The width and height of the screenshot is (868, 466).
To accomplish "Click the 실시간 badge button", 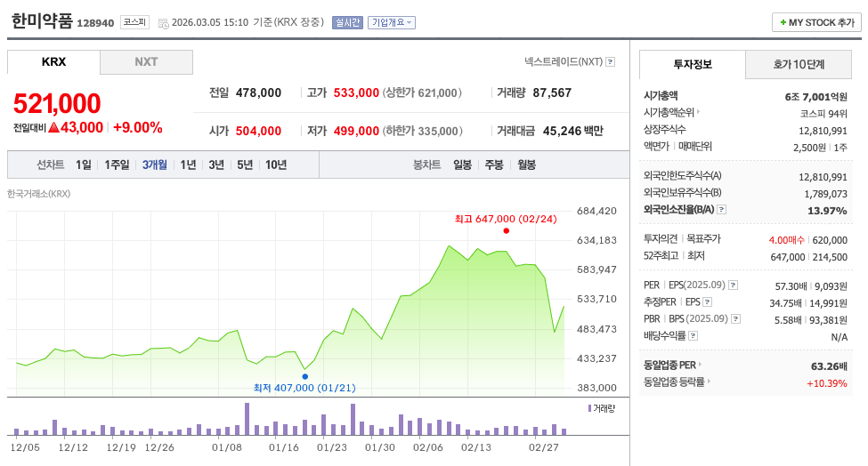I will tap(347, 22).
